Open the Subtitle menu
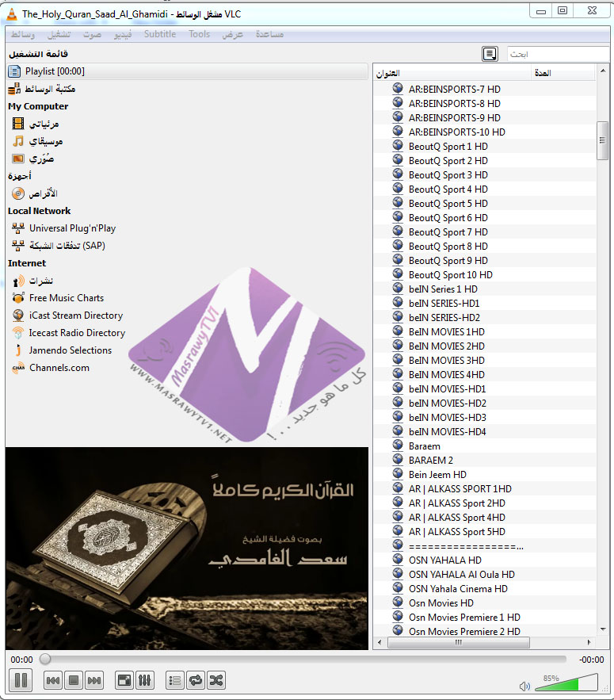The width and height of the screenshot is (614, 700). coord(160,34)
